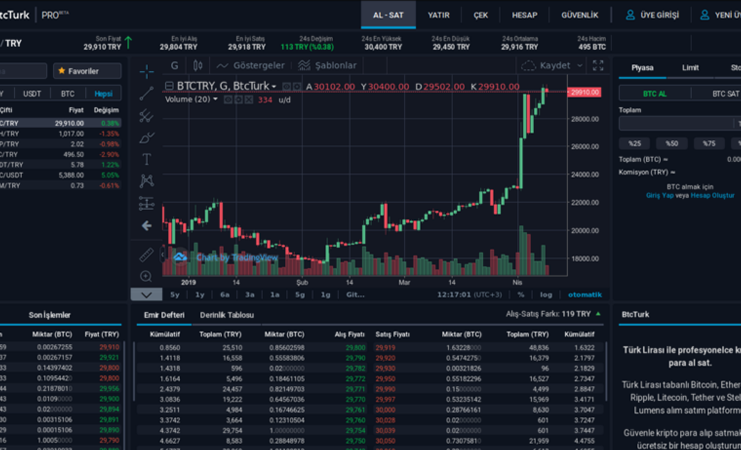
Task: Click Kaydet to save chart
Action: pos(547,66)
